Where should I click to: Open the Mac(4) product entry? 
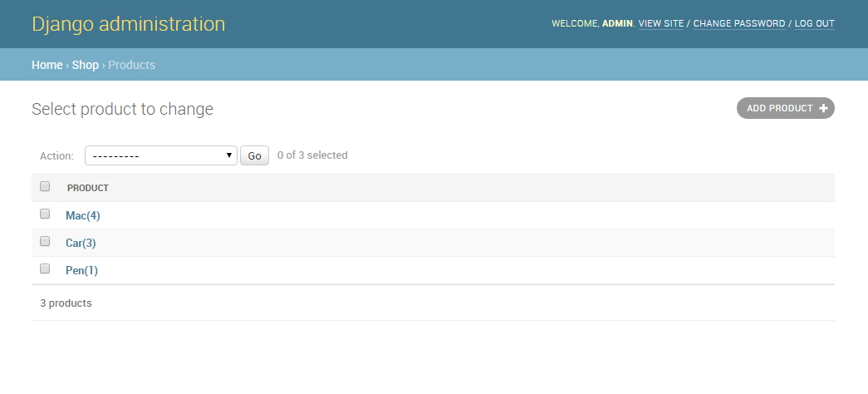82,215
